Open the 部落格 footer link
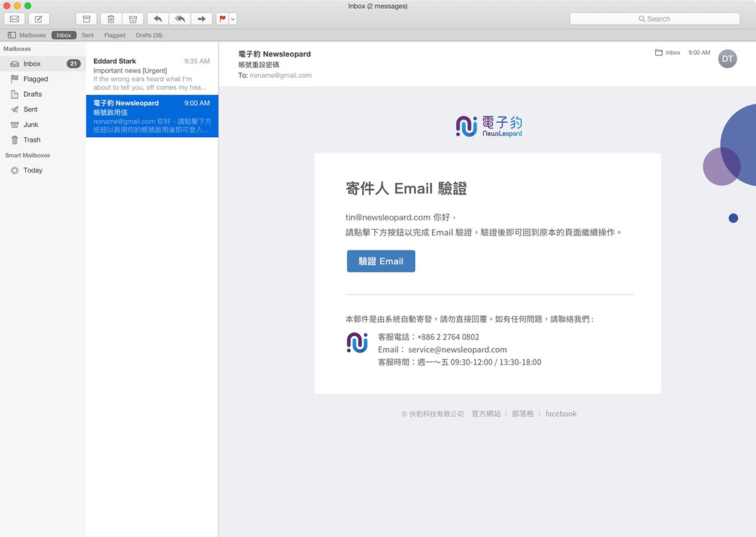This screenshot has height=537, width=756. click(523, 414)
